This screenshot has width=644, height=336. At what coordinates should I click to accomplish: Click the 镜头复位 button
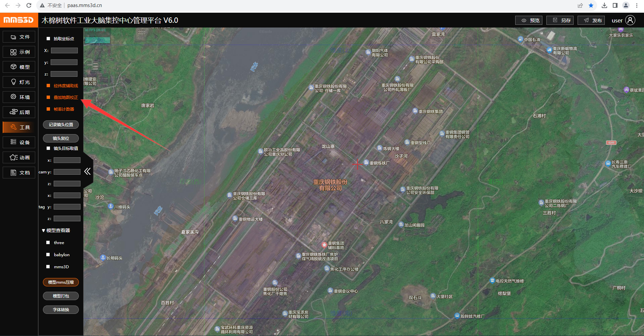(x=61, y=138)
